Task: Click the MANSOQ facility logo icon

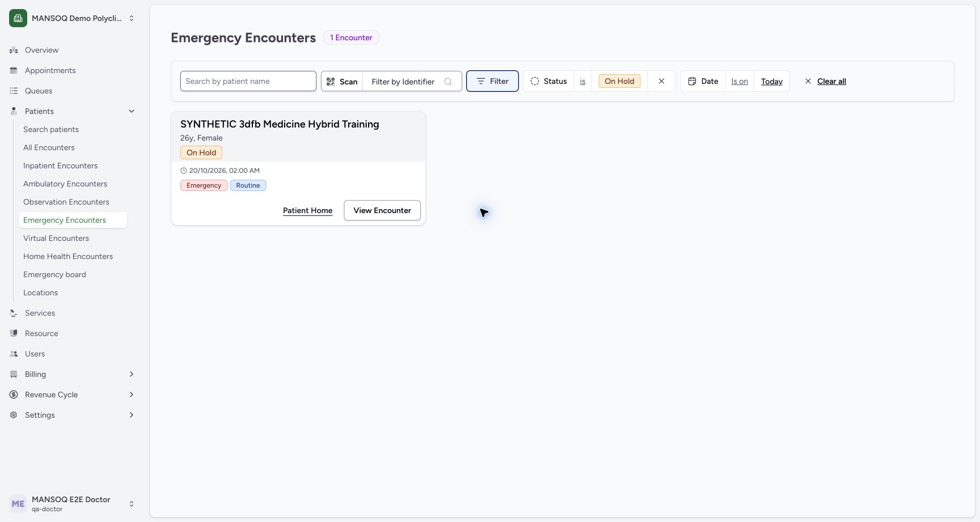Action: [x=18, y=18]
